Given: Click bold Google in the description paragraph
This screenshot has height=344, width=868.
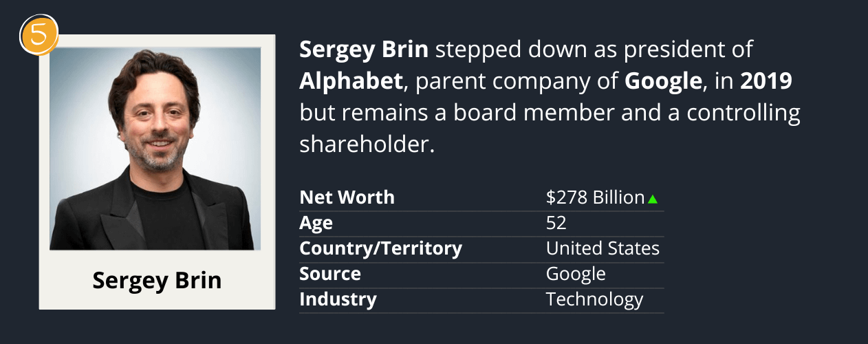Looking at the screenshot, I should 662,81.
